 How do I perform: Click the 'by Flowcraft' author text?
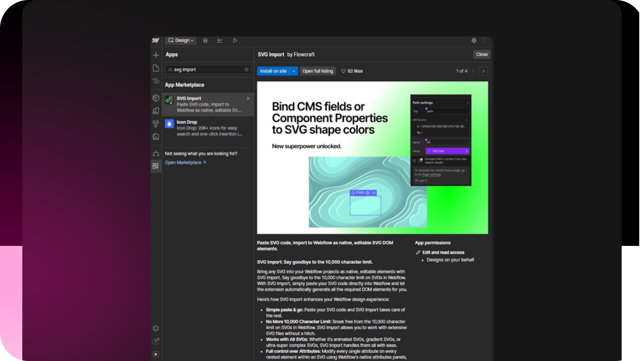coord(301,54)
